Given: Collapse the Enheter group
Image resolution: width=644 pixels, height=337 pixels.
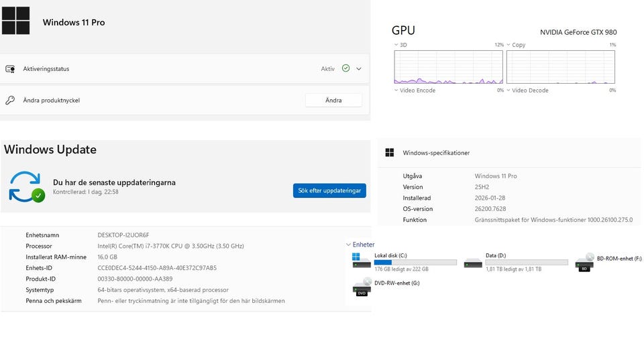Looking at the screenshot, I should pyautogui.click(x=349, y=245).
